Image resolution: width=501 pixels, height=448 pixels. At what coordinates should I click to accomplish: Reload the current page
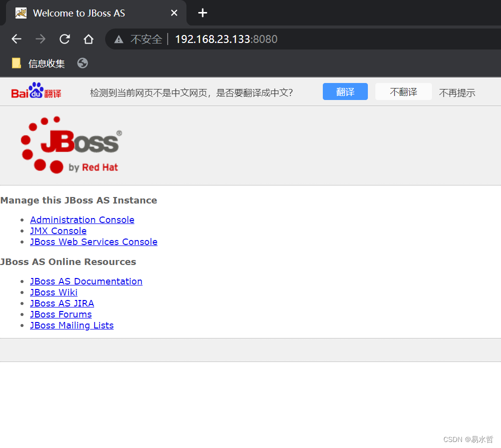pos(65,39)
